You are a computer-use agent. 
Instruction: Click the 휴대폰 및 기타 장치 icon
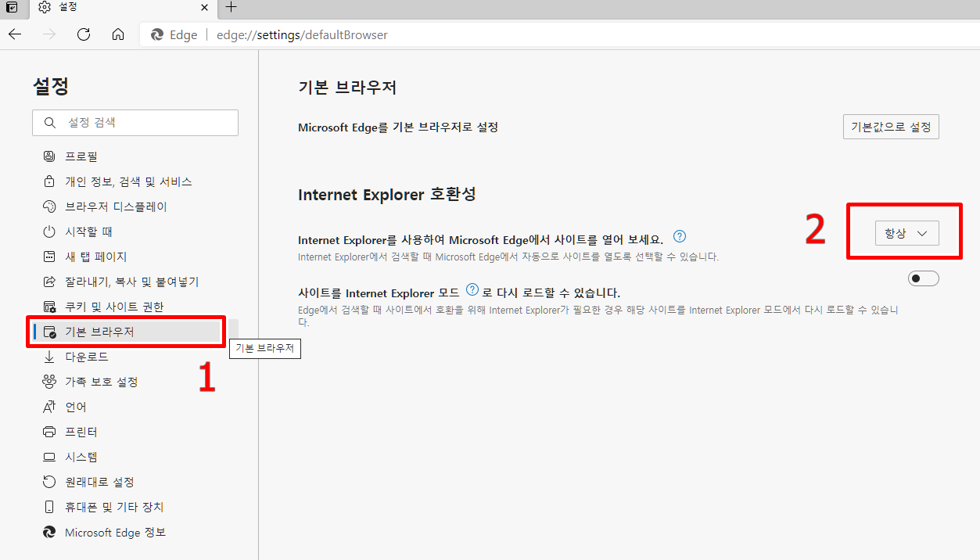click(49, 507)
